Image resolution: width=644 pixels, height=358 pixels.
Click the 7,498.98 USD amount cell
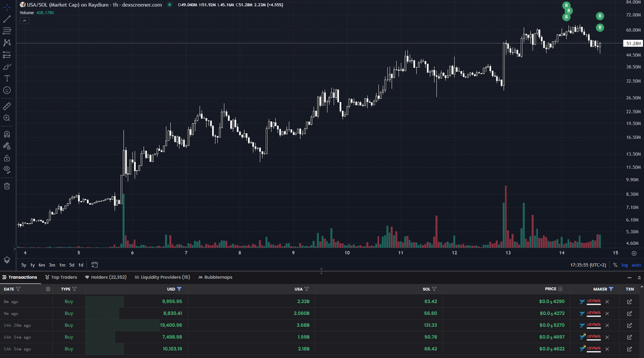point(171,337)
